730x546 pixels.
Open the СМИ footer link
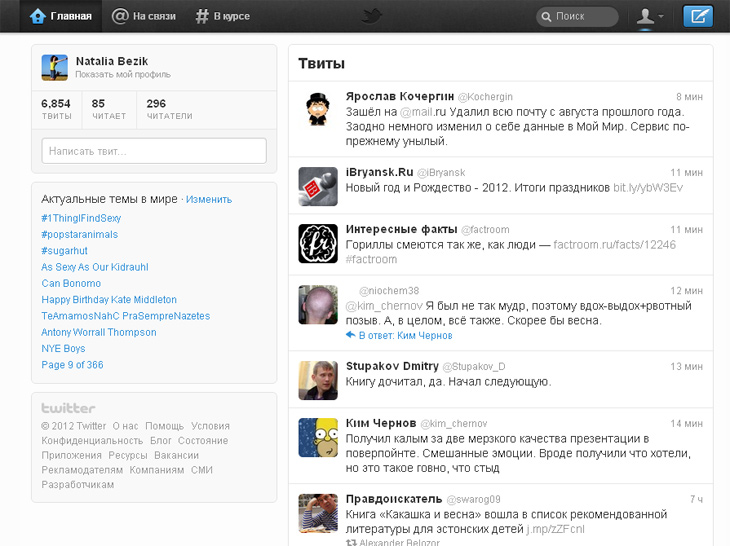[202, 470]
